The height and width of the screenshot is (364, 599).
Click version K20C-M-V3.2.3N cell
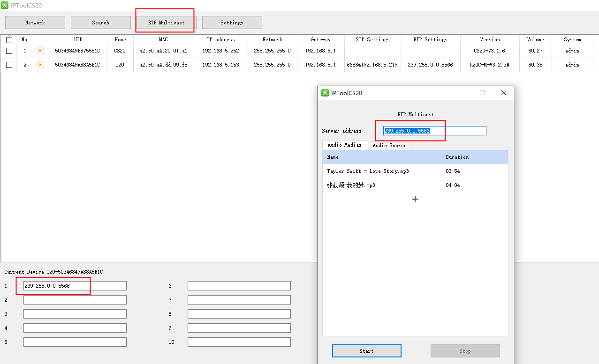click(x=490, y=65)
